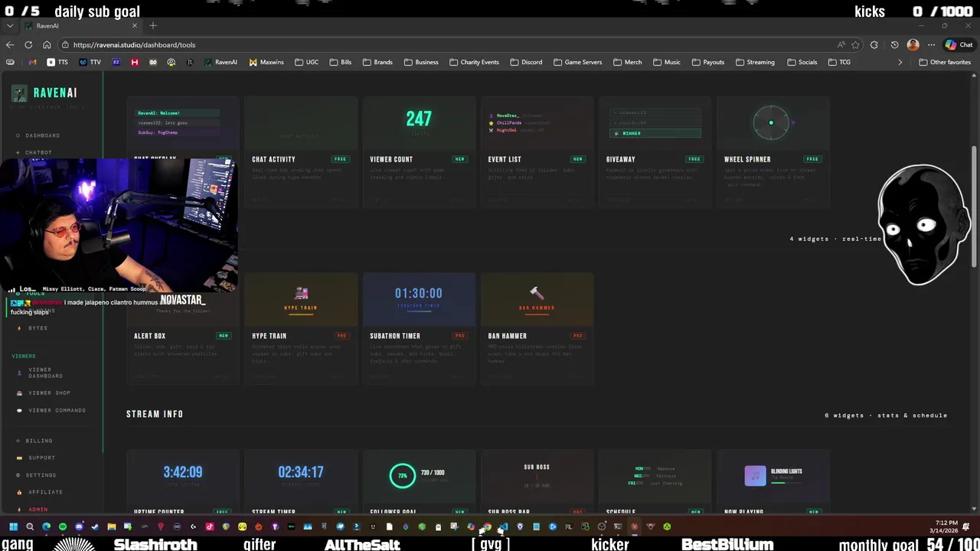This screenshot has height=551, width=980.
Task: Open Bytes in the sidebar
Action: pyautogui.click(x=38, y=328)
